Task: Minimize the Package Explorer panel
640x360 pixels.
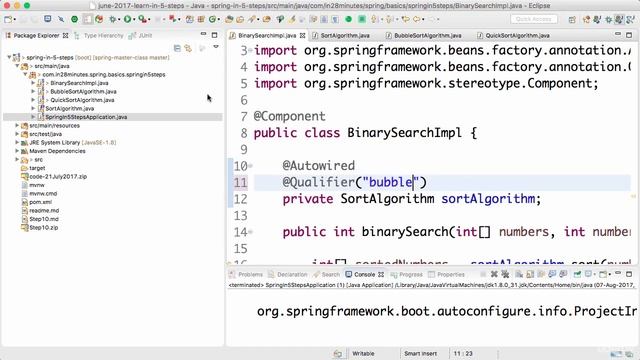Action: point(203,35)
